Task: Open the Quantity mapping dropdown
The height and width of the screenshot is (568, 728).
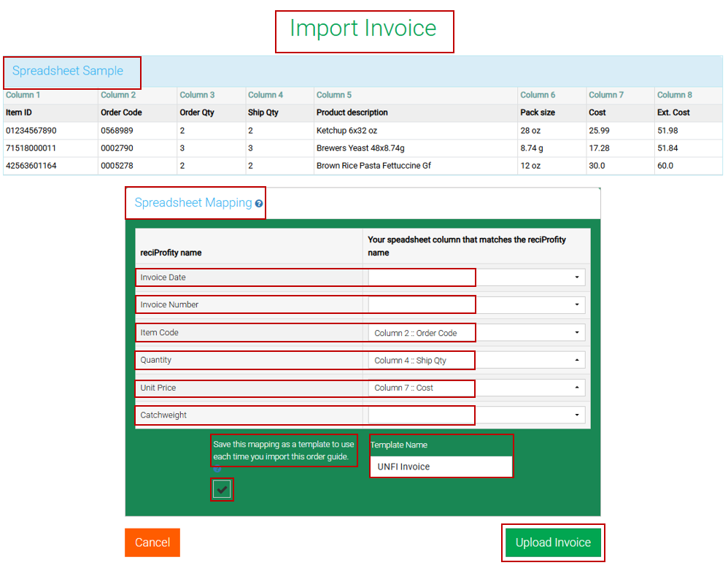Action: click(576, 360)
